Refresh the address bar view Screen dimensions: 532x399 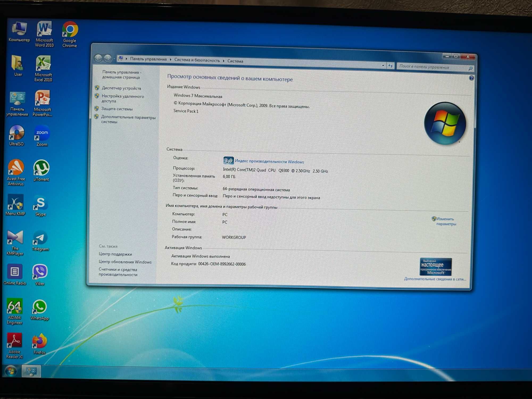coord(390,66)
